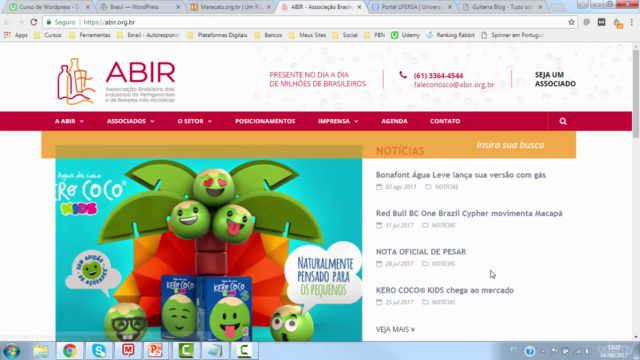Open Google Chrome from the taskbar
Screen dimensions: 640x360
[70, 351]
